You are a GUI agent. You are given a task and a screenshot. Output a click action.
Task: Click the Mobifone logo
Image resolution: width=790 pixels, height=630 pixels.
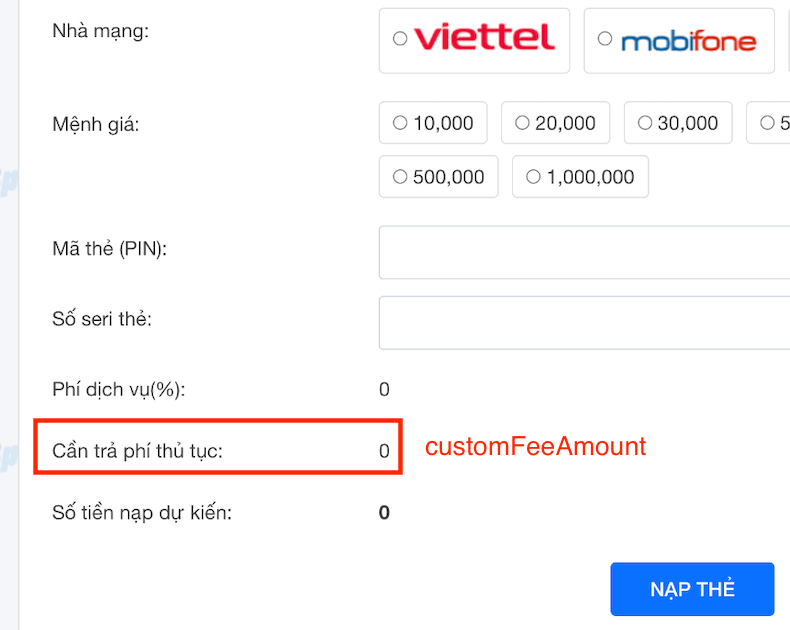tap(688, 41)
